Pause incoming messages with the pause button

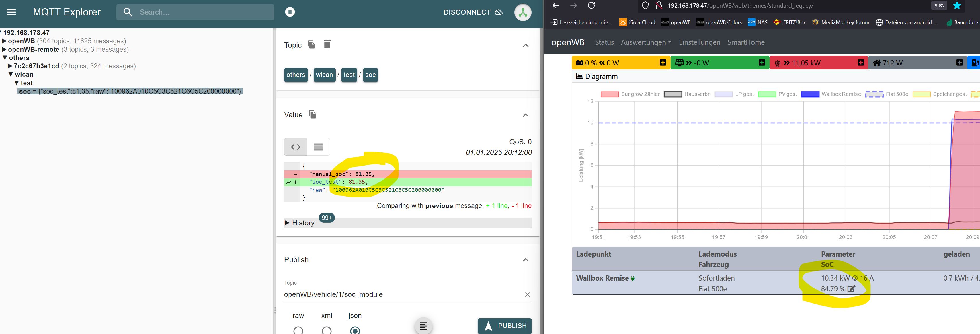pos(290,12)
